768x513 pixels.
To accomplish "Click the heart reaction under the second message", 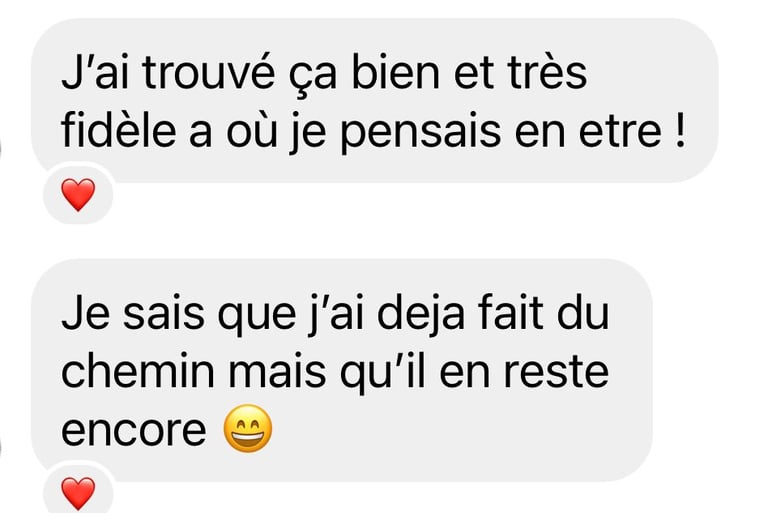I will tap(78, 493).
